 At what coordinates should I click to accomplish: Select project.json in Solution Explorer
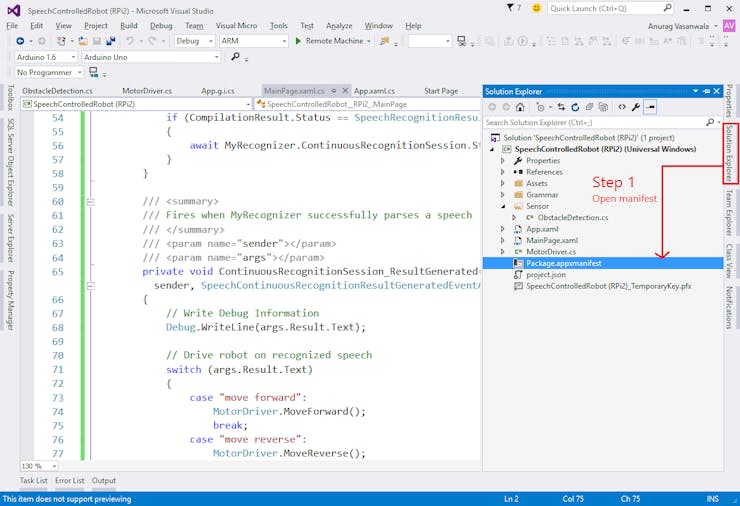(x=546, y=275)
